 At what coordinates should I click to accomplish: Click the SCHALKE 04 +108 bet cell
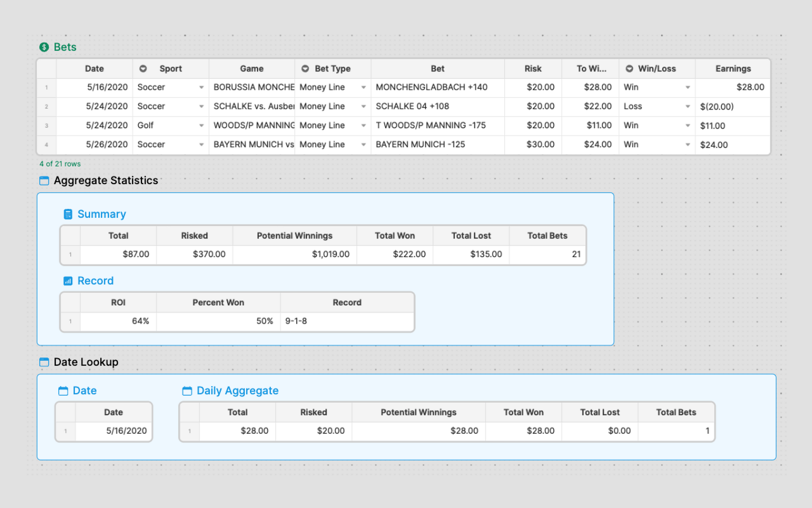(x=438, y=106)
